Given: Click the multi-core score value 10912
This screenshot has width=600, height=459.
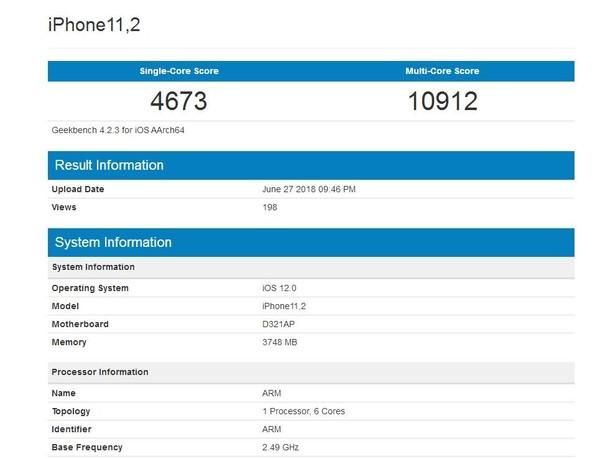Looking at the screenshot, I should (443, 101).
